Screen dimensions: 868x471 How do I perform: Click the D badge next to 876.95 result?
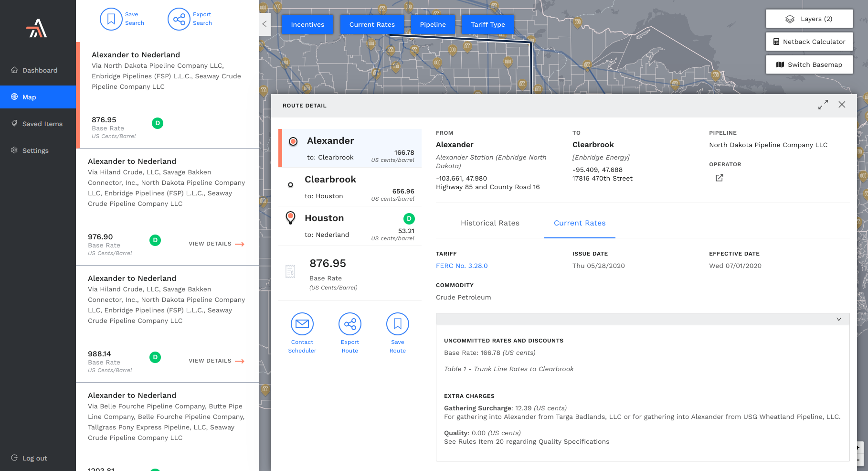(x=158, y=123)
